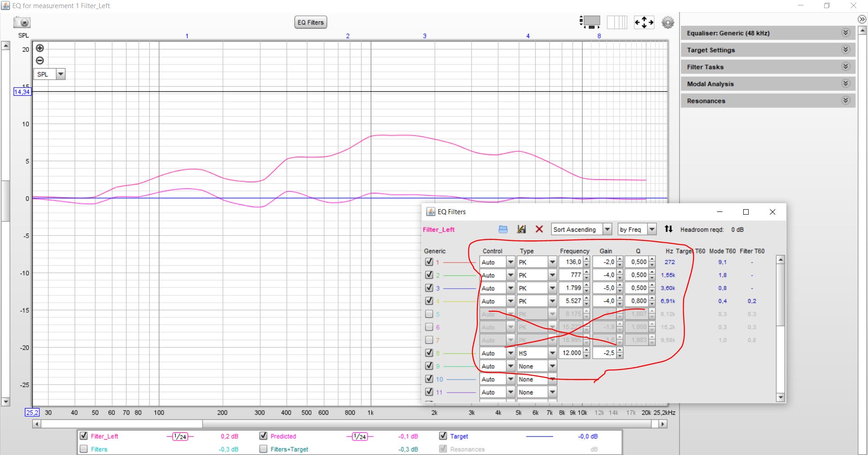The height and width of the screenshot is (455, 868).
Task: Click the sort filters arrows icon
Action: pyautogui.click(x=668, y=229)
